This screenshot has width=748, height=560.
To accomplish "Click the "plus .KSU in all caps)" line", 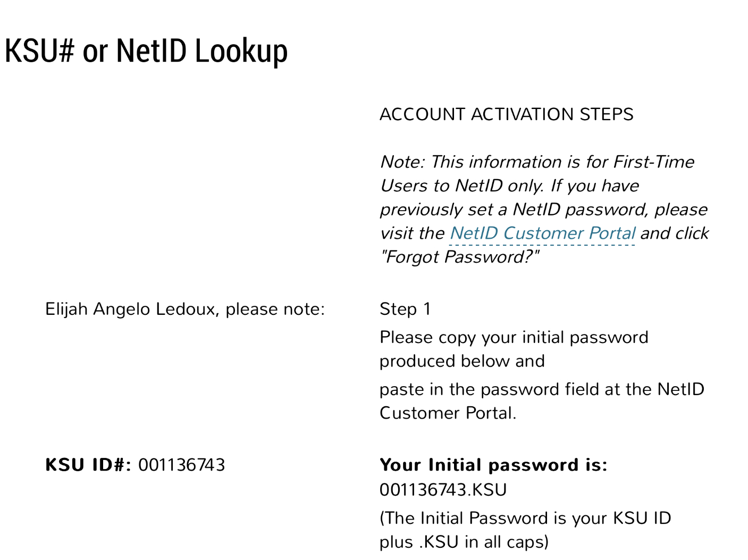I will 464,542.
